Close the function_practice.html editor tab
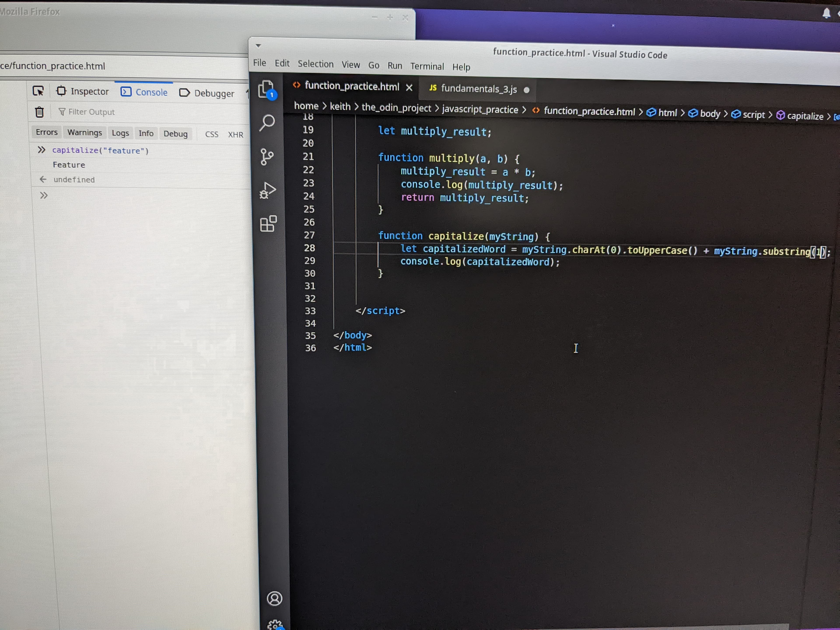Viewport: 840px width, 630px height. point(409,88)
